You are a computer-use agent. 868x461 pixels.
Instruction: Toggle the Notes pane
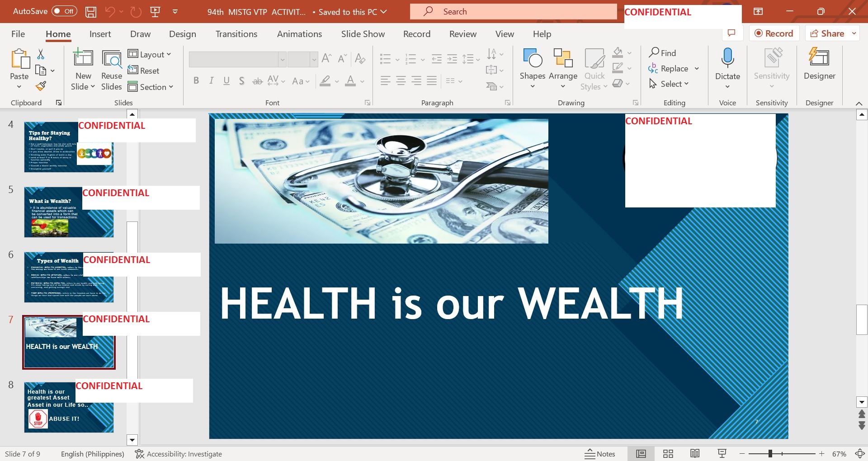(x=600, y=454)
